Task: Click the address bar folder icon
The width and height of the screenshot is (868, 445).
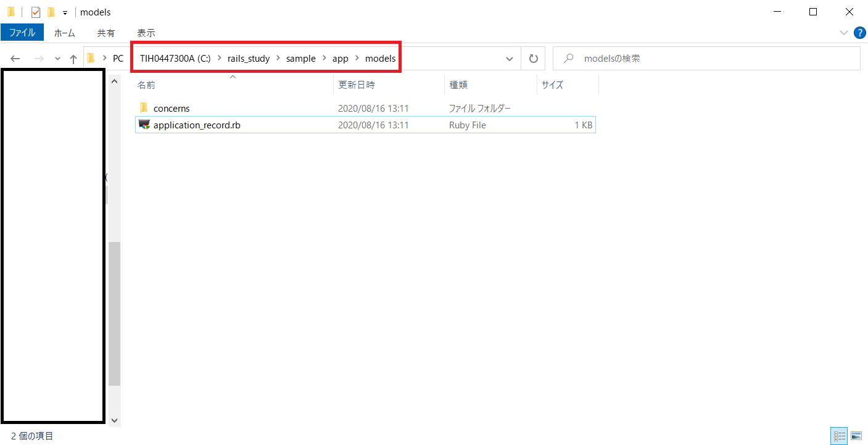Action: pos(91,59)
